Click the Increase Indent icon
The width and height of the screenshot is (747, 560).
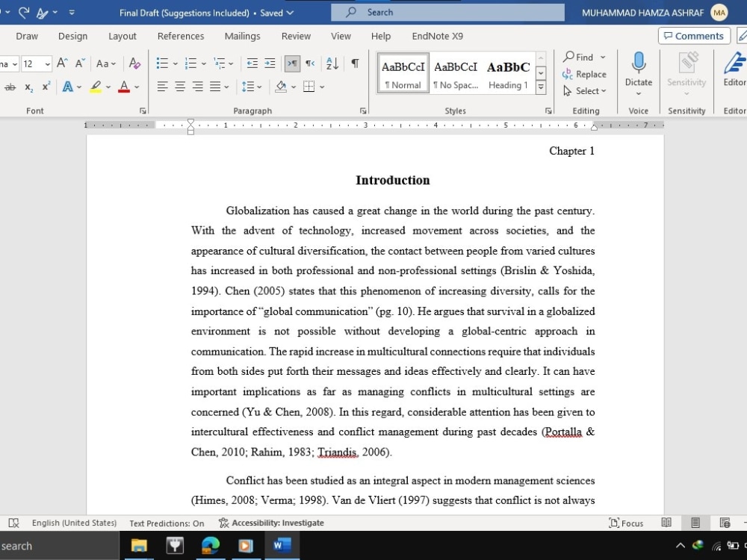(x=270, y=64)
